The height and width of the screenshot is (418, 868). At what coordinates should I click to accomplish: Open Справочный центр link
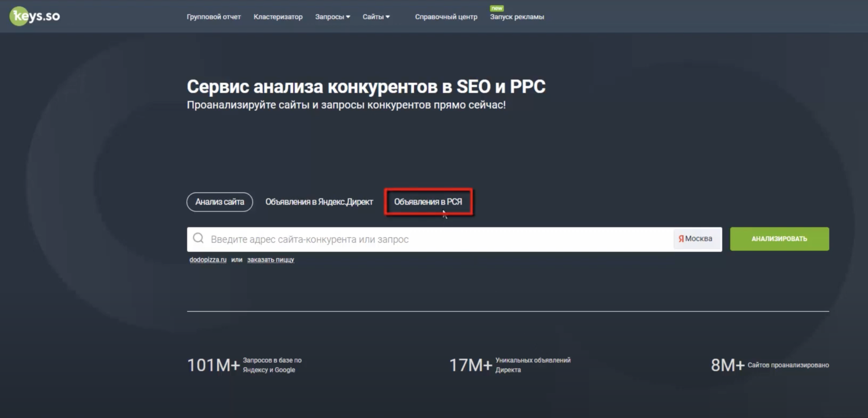446,17
